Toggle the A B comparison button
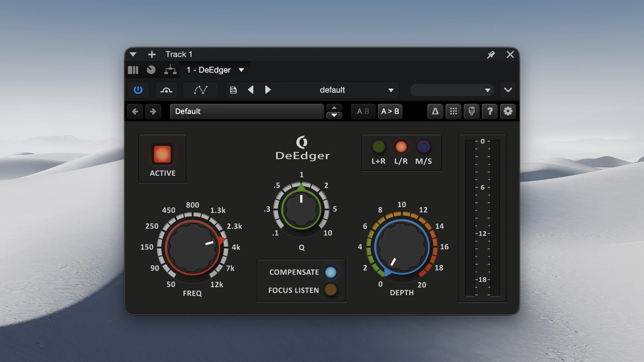The height and width of the screenshot is (362, 644). [363, 111]
